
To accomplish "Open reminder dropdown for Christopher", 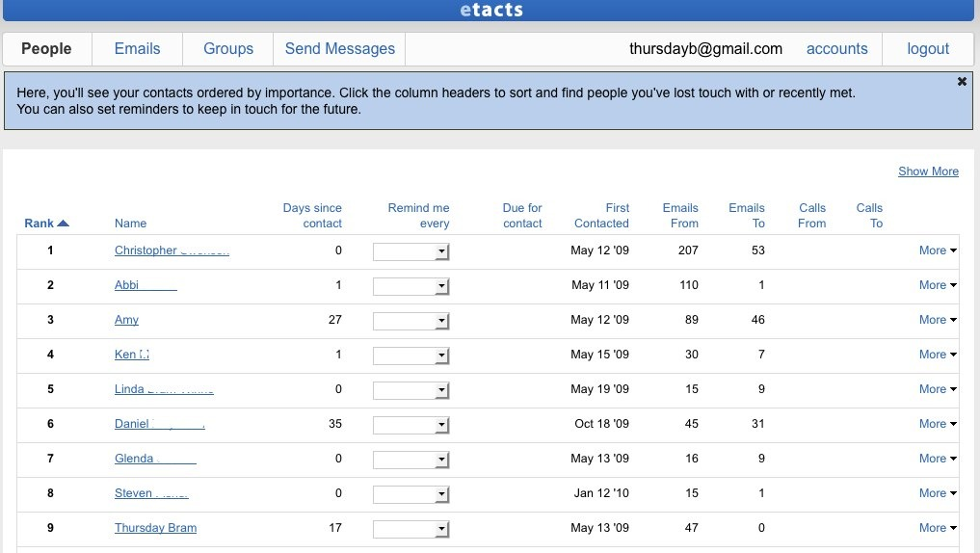I will click(411, 251).
